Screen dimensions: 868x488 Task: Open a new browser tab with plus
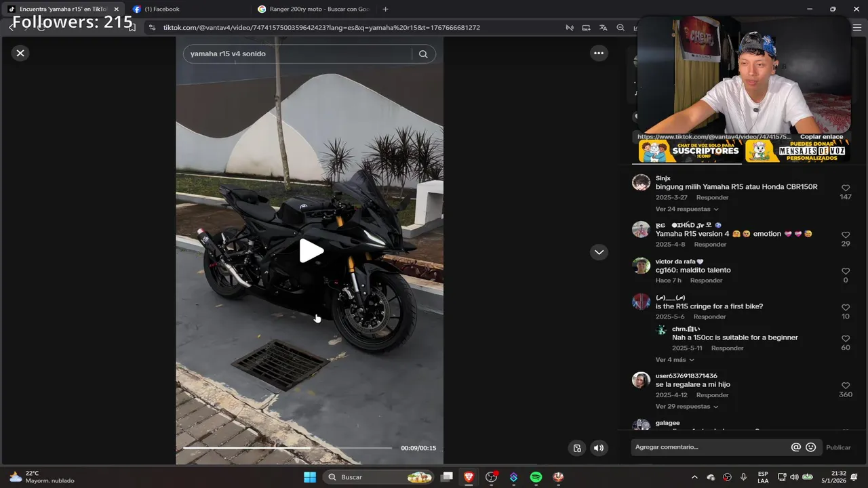click(385, 9)
